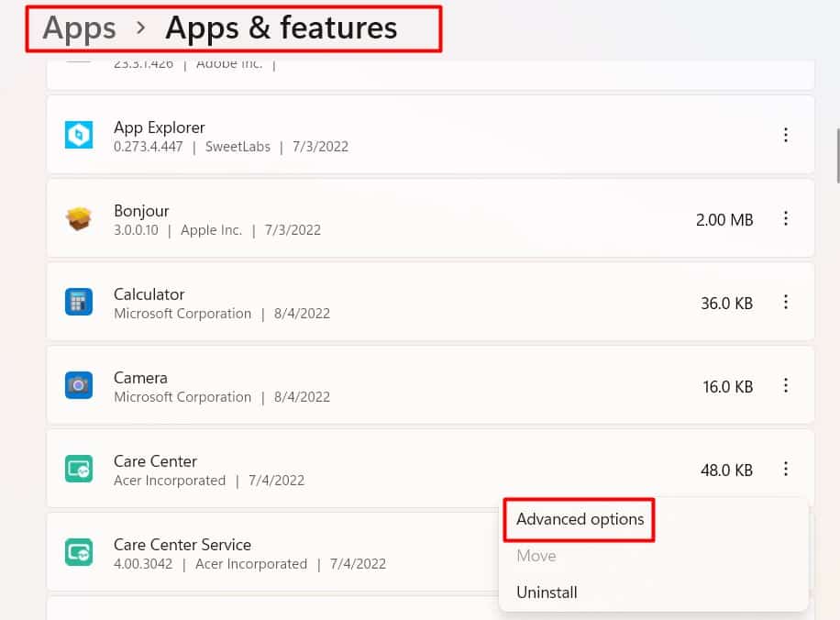Select the Calculator app name
This screenshot has width=840, height=620.
click(x=149, y=294)
